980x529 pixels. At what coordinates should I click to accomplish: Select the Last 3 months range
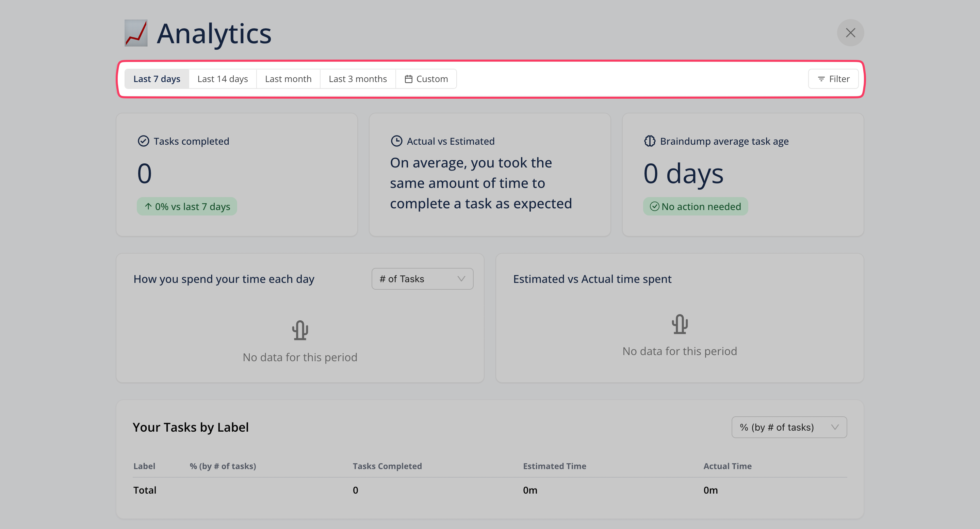[358, 79]
